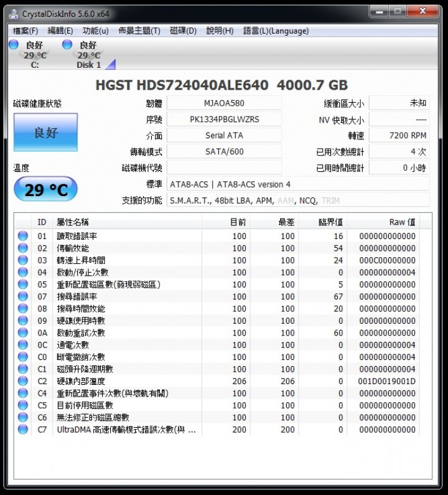Click threshold value 54 in row 02
Viewport: 448px width, 495px height.
click(x=338, y=248)
